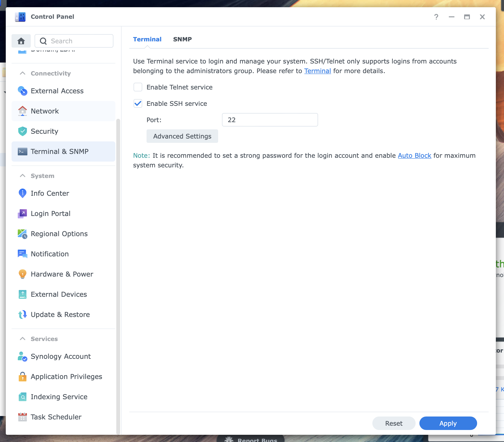Open Advanced Settings for SSH
504x442 pixels.
coord(182,136)
